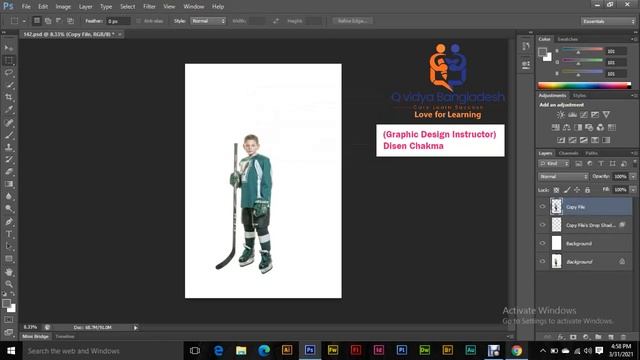Add a Color Balance adjustment

[x=567, y=127]
